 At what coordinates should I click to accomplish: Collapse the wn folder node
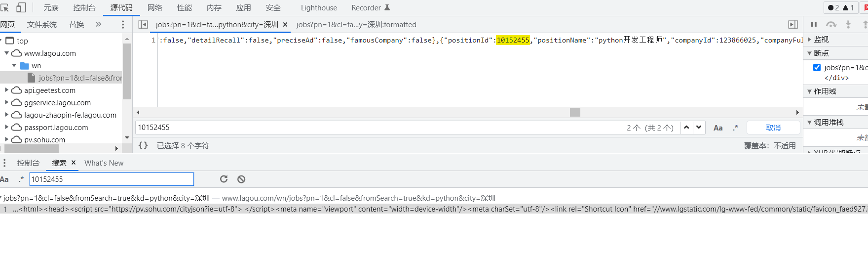pos(14,65)
